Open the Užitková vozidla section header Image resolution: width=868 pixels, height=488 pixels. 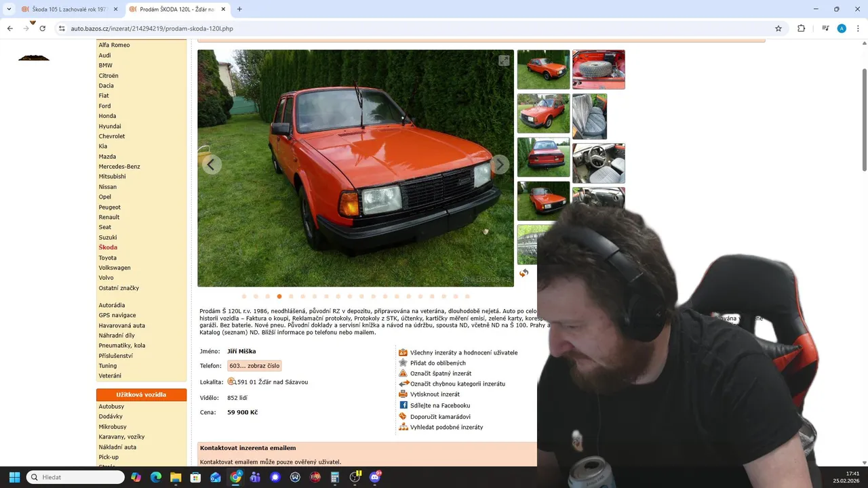(x=141, y=394)
